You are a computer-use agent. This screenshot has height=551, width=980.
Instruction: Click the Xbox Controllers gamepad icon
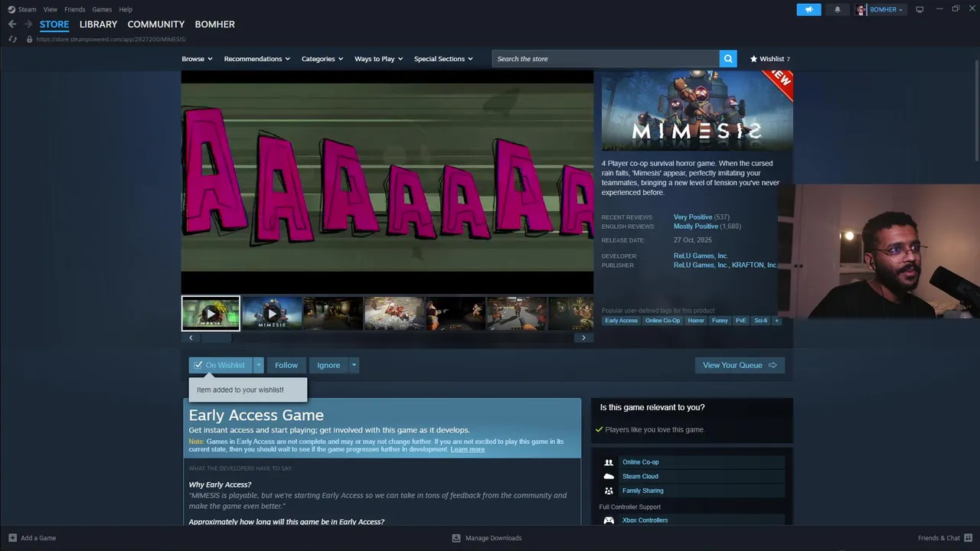coord(609,520)
